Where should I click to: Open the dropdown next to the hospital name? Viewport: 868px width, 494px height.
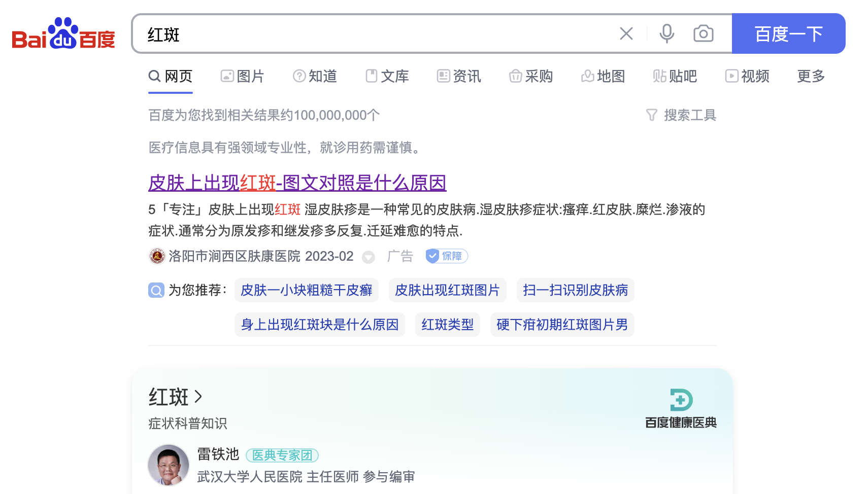pos(368,257)
